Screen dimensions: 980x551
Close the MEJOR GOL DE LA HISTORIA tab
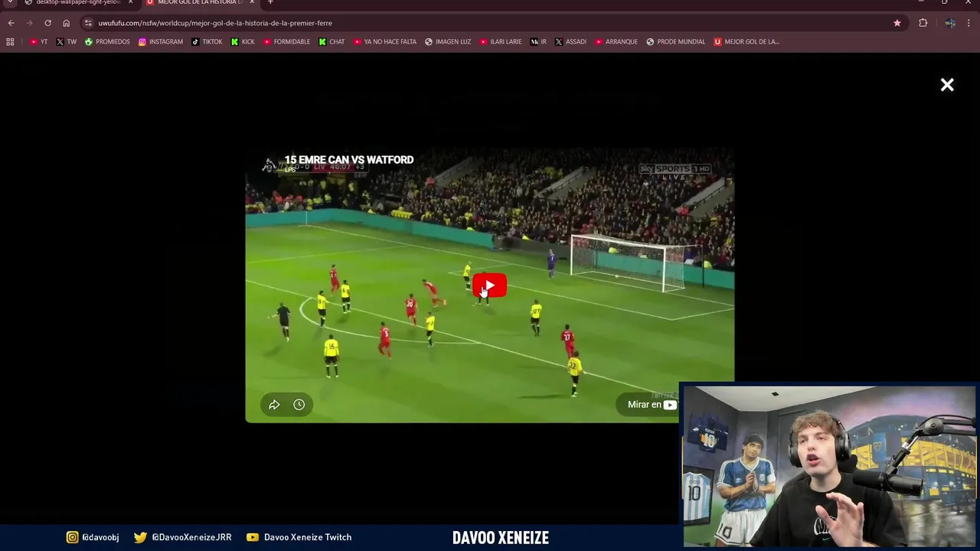[252, 2]
